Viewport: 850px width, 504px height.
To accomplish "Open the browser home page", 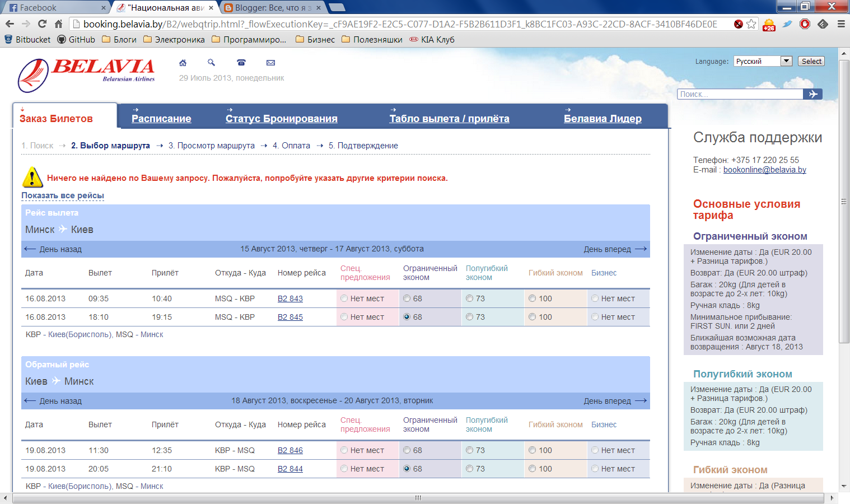I will pos(58,24).
